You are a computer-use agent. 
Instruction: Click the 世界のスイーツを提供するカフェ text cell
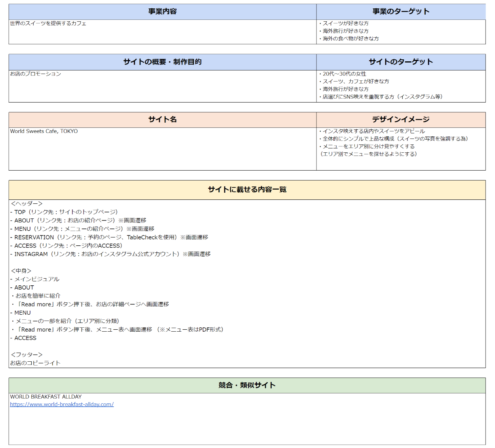point(48,23)
